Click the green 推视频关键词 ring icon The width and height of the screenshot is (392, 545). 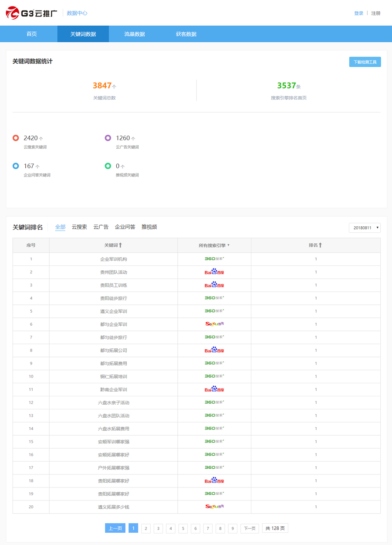pos(108,166)
